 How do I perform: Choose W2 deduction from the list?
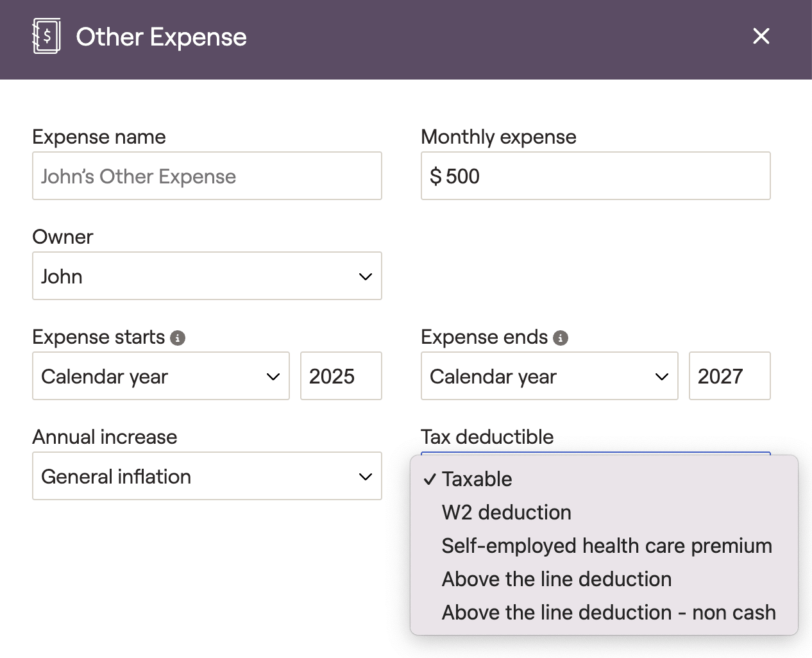point(506,512)
